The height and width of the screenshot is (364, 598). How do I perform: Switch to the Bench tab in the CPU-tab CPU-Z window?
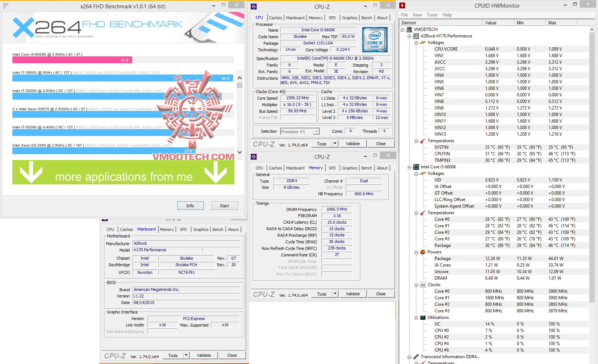pyautogui.click(x=367, y=18)
